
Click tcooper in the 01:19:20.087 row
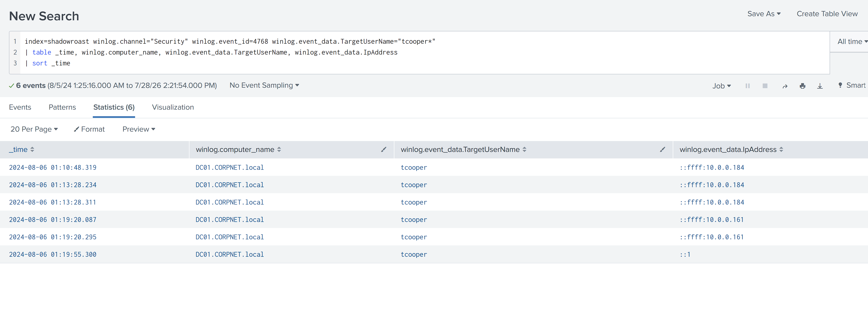click(x=414, y=220)
